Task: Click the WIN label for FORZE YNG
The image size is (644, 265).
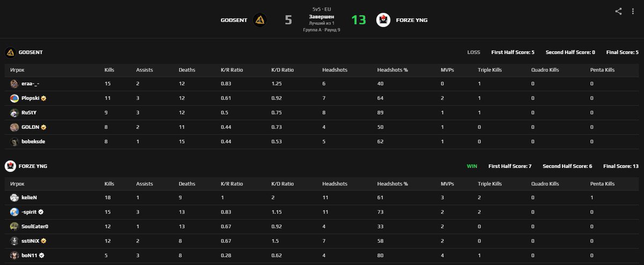Action: [x=472, y=166]
